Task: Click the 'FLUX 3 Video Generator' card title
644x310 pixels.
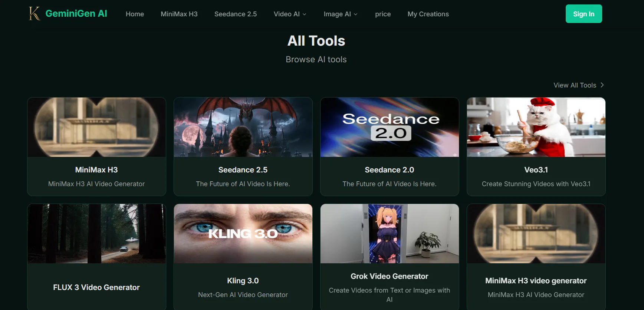Action: tap(96, 287)
